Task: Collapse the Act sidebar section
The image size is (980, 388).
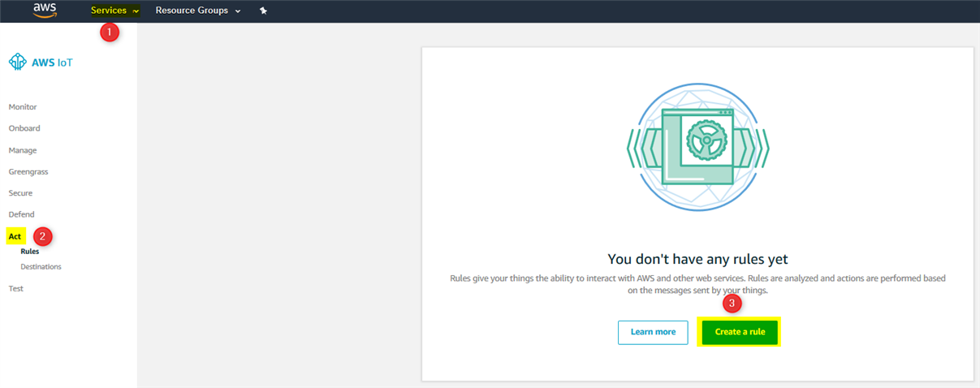Action: (x=15, y=236)
